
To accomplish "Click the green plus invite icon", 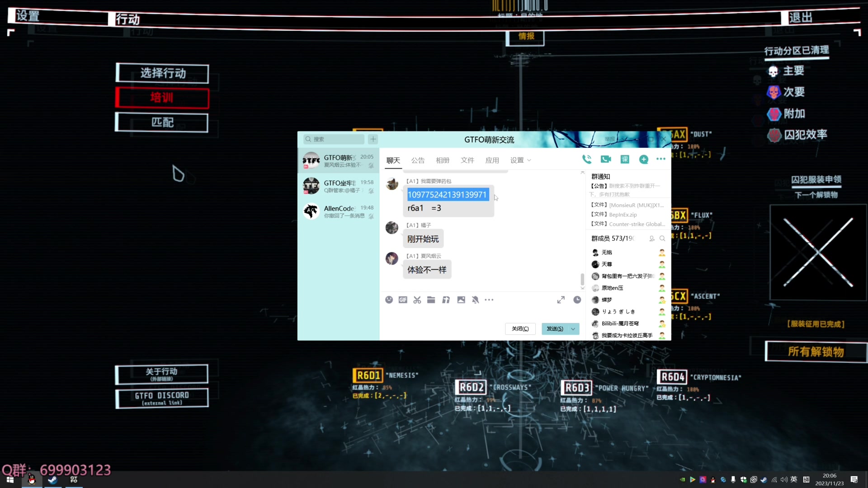I will coord(644,159).
